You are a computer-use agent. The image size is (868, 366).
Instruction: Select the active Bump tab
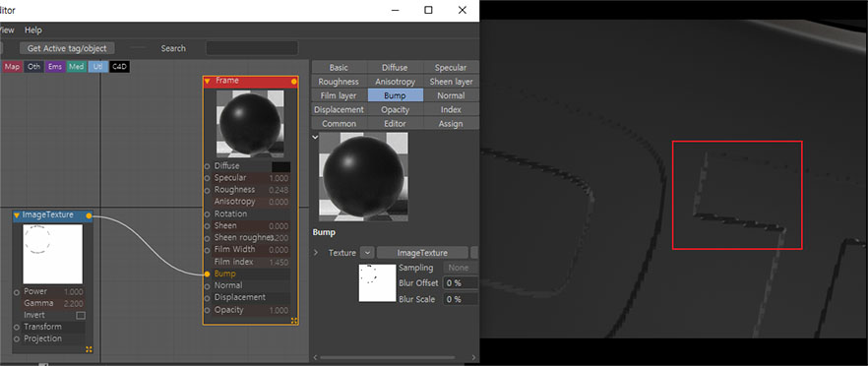[395, 95]
